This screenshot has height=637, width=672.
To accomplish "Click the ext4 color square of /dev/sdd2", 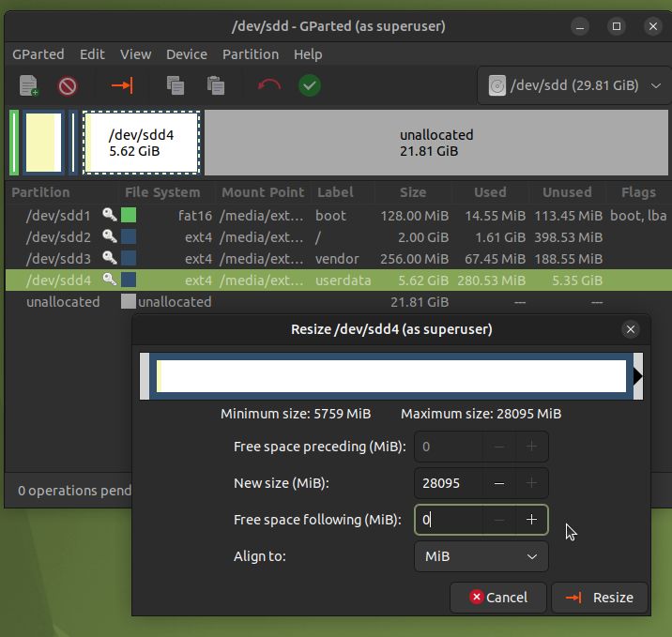I will 129,236.
